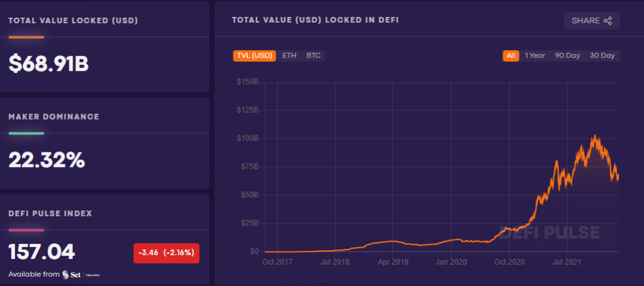Click the $25B axis label
Screen dimensions: 644x286
point(249,223)
